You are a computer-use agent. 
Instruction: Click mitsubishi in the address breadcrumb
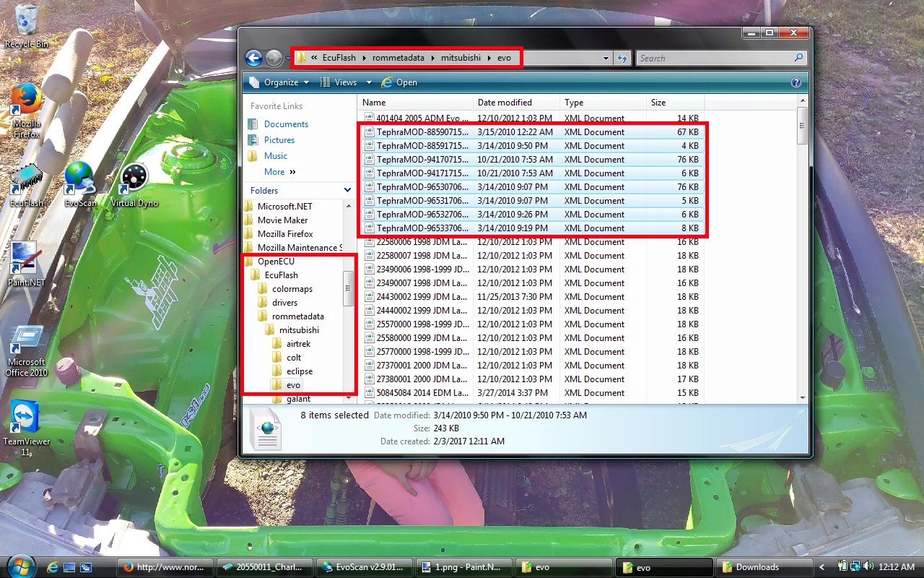(x=461, y=58)
